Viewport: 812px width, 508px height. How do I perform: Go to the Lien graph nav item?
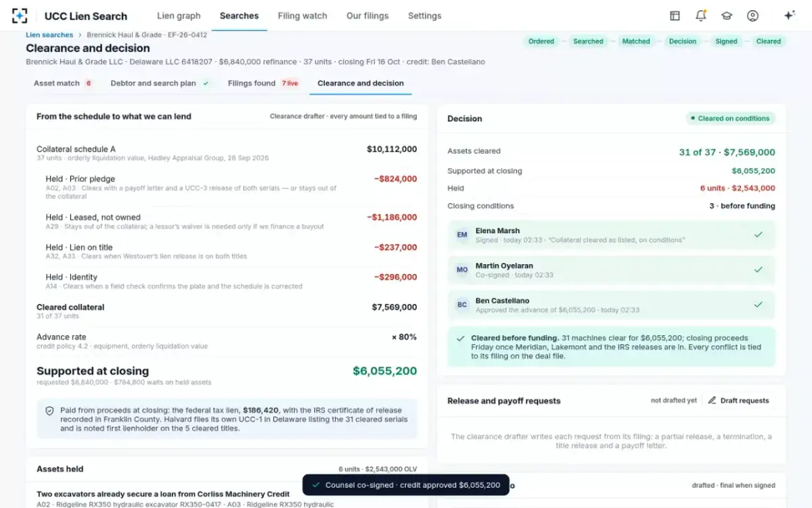tap(179, 16)
